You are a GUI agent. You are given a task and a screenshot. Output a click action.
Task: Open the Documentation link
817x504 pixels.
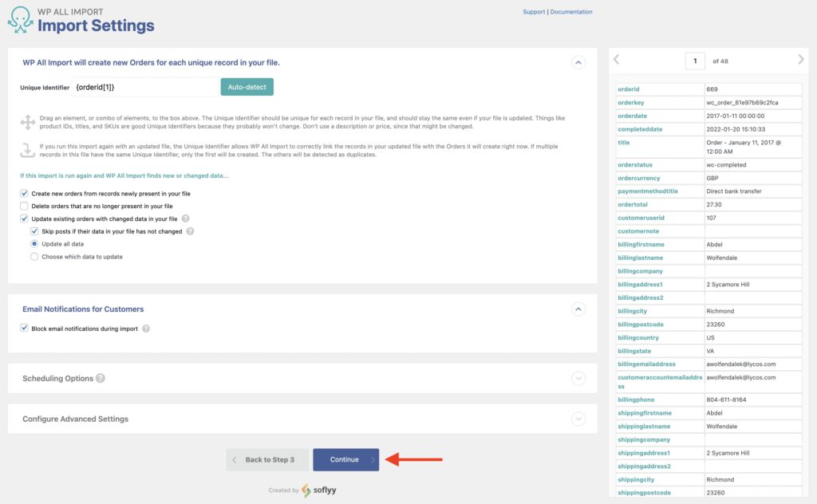[572, 11]
